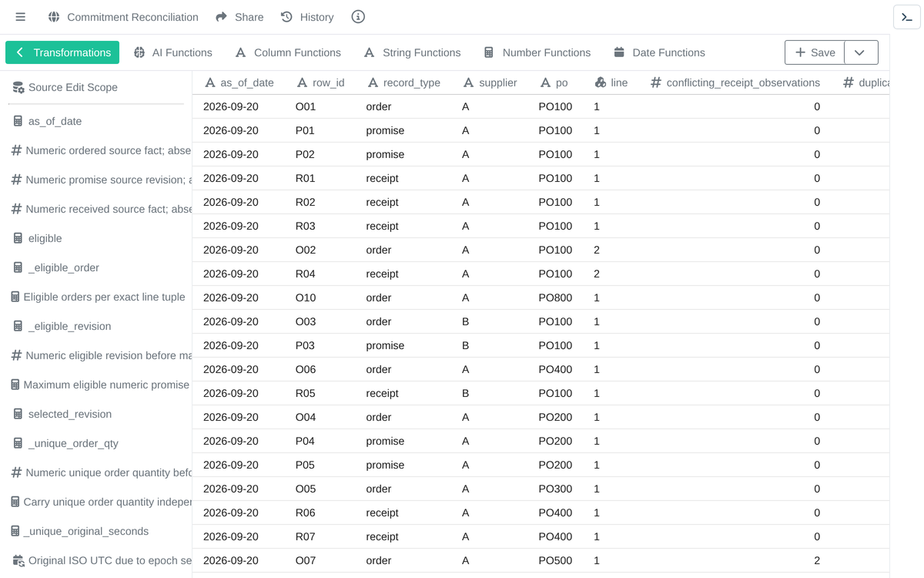Open the AI Functions menu
The height and width of the screenshot is (578, 924).
172,52
